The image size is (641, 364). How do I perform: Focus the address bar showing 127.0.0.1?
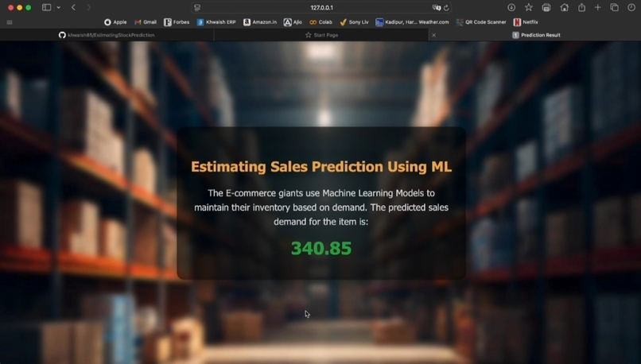(x=321, y=7)
